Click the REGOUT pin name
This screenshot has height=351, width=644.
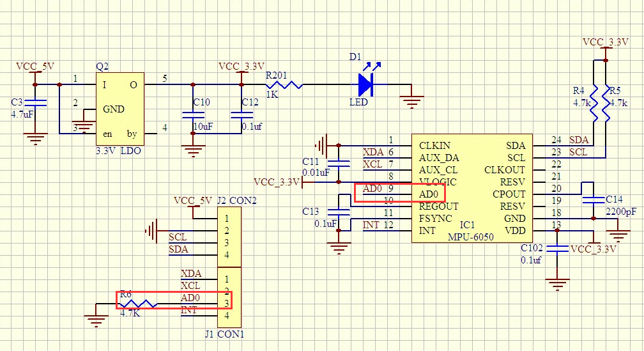[439, 207]
